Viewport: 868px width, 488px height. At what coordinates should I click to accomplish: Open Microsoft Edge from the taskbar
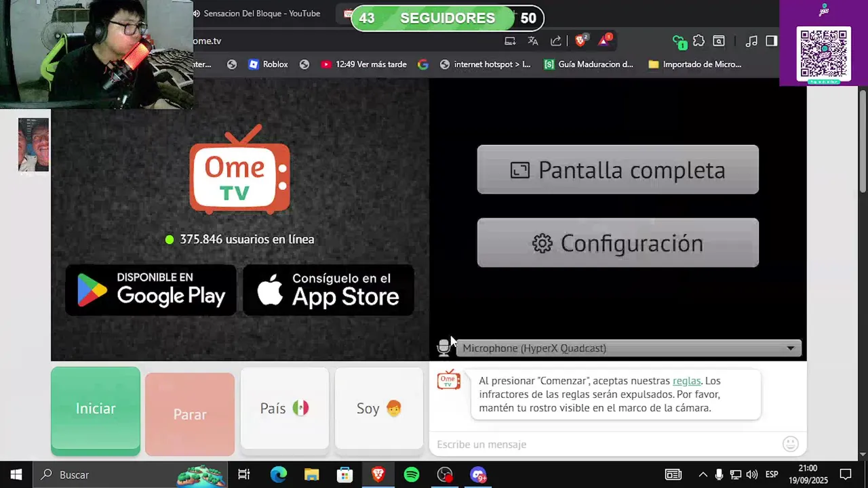[x=279, y=474]
